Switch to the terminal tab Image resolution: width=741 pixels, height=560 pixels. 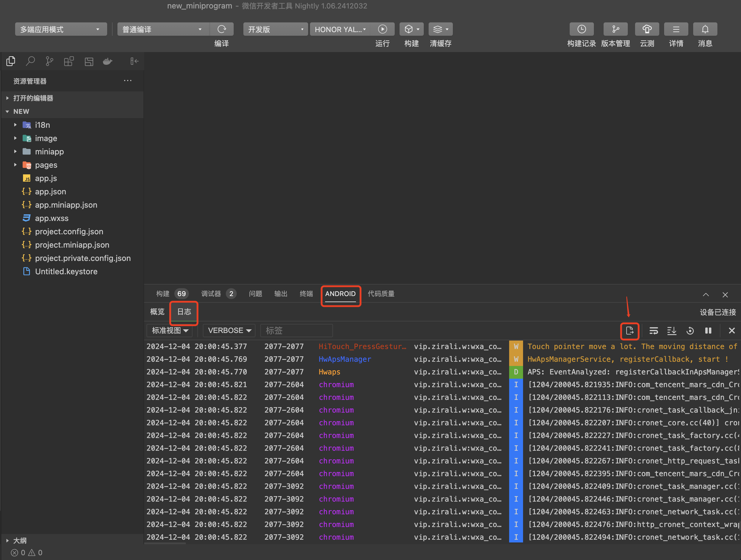coord(306,294)
